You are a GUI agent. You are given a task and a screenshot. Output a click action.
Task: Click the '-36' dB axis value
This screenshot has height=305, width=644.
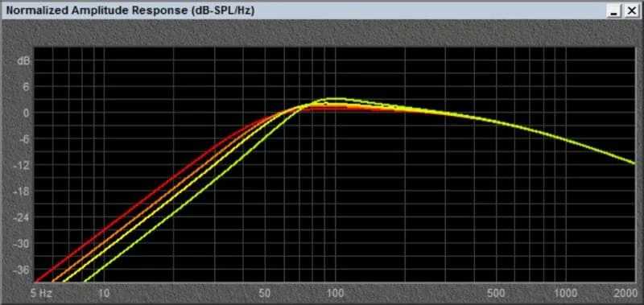[22, 270]
